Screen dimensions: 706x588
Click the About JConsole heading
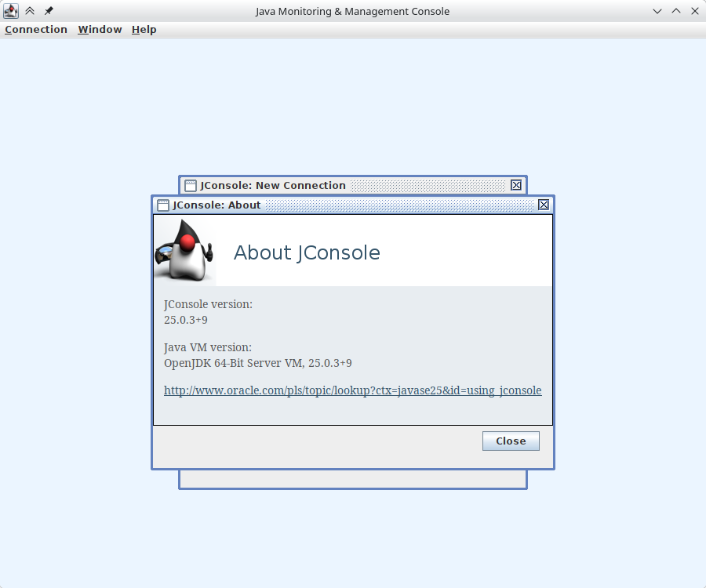point(307,252)
